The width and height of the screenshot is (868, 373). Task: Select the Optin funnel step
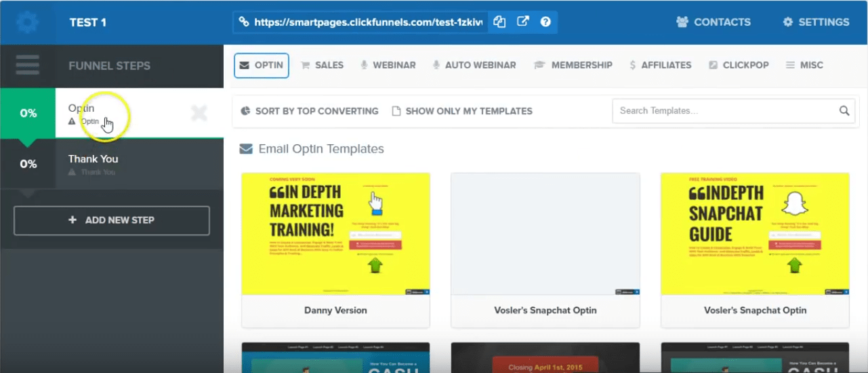click(x=112, y=113)
